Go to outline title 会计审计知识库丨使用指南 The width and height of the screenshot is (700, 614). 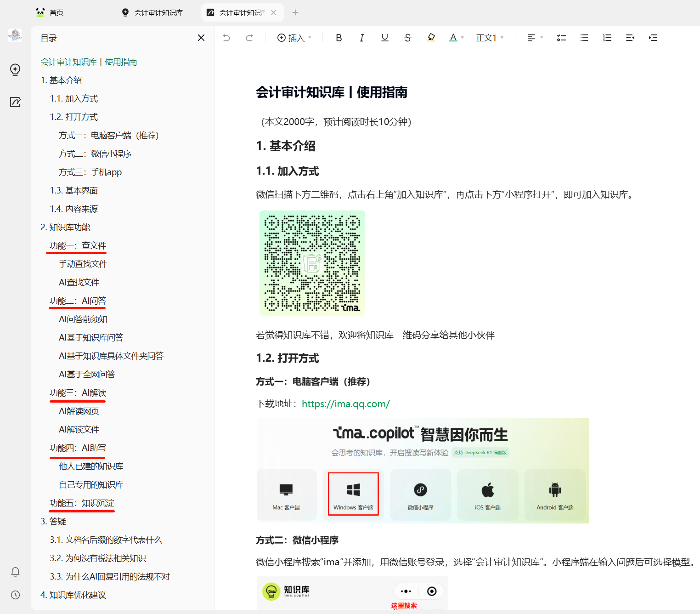pyautogui.click(x=89, y=62)
